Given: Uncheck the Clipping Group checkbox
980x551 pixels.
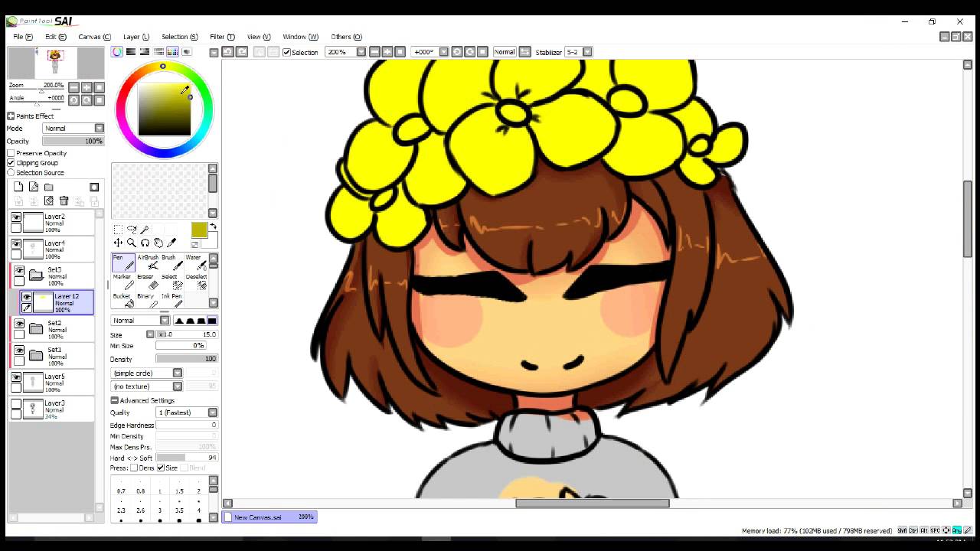Looking at the screenshot, I should click(11, 163).
